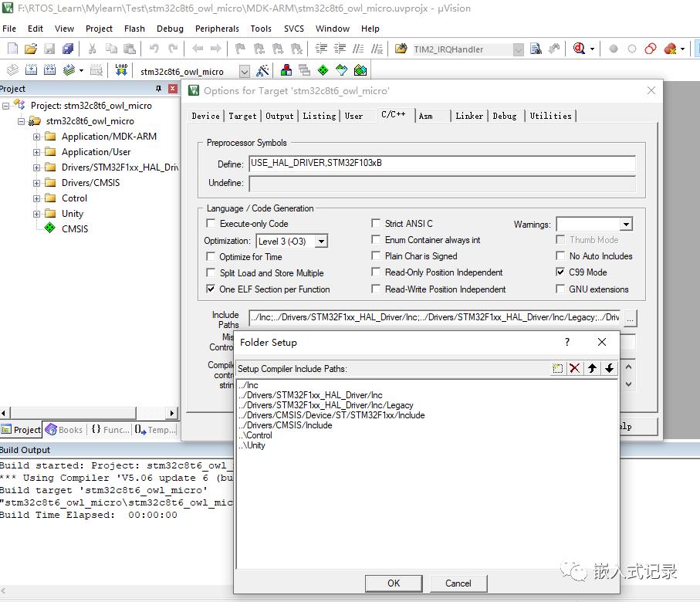Click the Manage Project Items icon
Image resolution: width=700 pixels, height=602 pixels.
(286, 70)
